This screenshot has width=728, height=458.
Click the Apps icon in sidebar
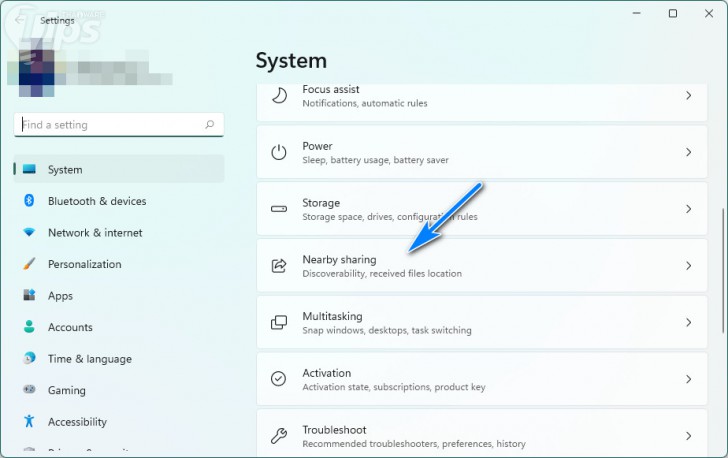click(29, 295)
